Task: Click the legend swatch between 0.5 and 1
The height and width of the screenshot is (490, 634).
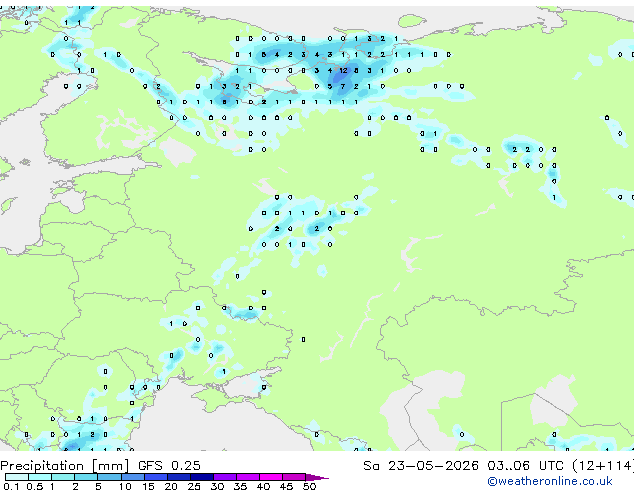Action: [x=40, y=477]
